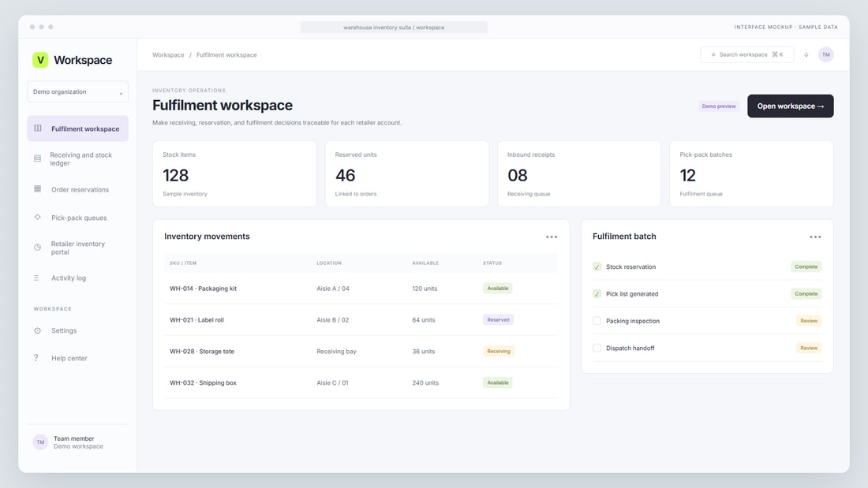The height and width of the screenshot is (488, 868).
Task: Select Pick-pack queues in the sidebar
Action: tap(77, 218)
